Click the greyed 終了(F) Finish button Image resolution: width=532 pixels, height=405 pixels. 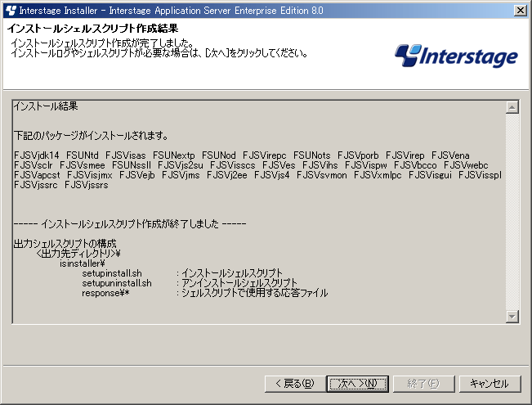tap(423, 384)
